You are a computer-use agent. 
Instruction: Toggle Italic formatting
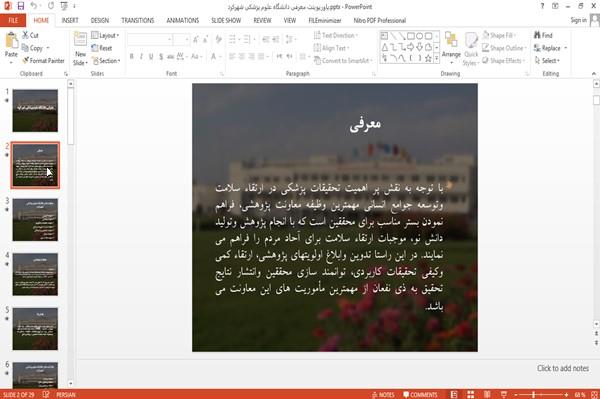click(141, 57)
